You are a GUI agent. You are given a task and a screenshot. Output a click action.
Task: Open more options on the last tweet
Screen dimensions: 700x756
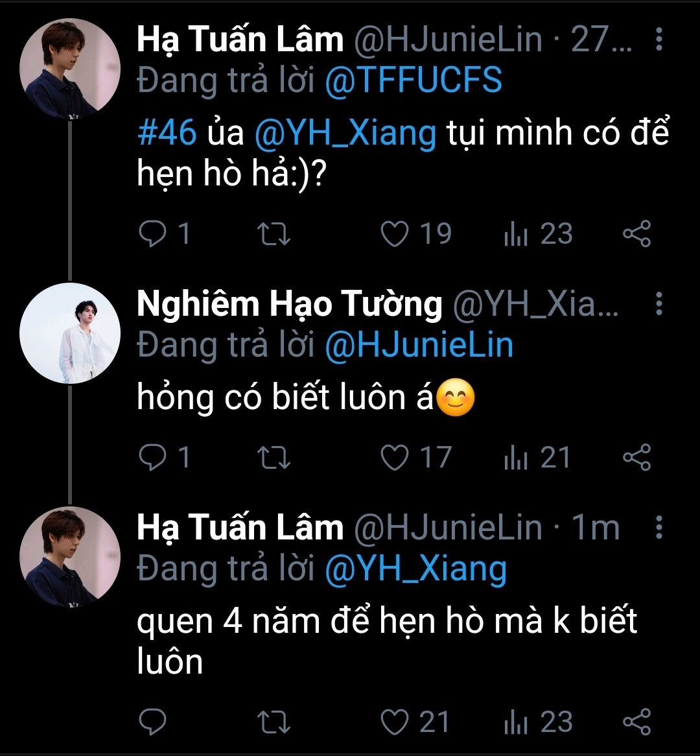(x=659, y=528)
